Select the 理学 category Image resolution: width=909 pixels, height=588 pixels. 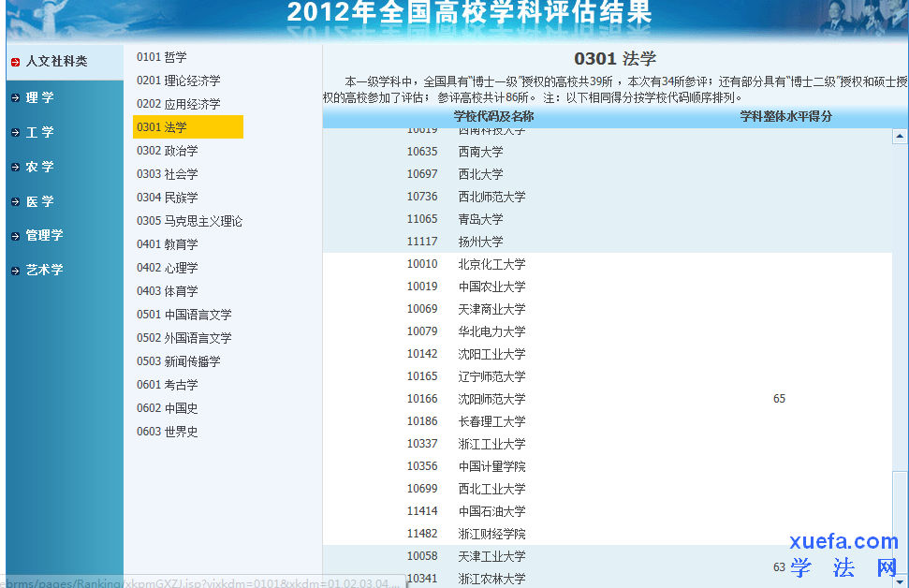pyautogui.click(x=40, y=97)
